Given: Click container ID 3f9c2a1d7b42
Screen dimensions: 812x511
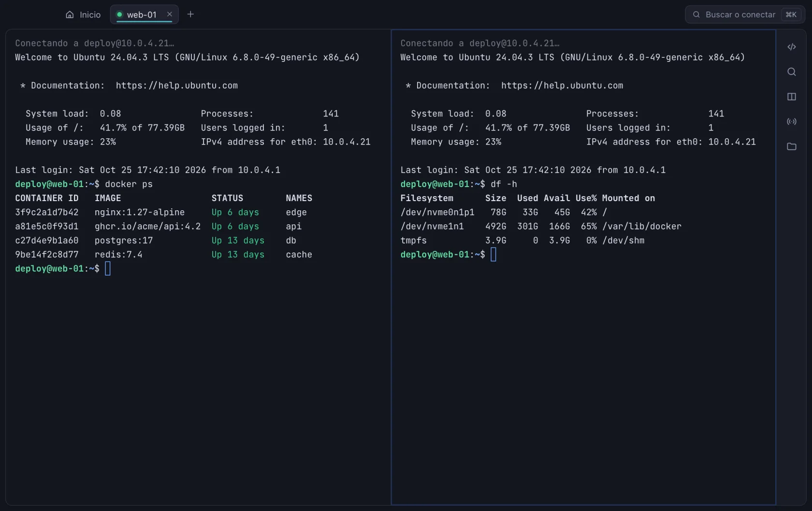Looking at the screenshot, I should pyautogui.click(x=46, y=212).
